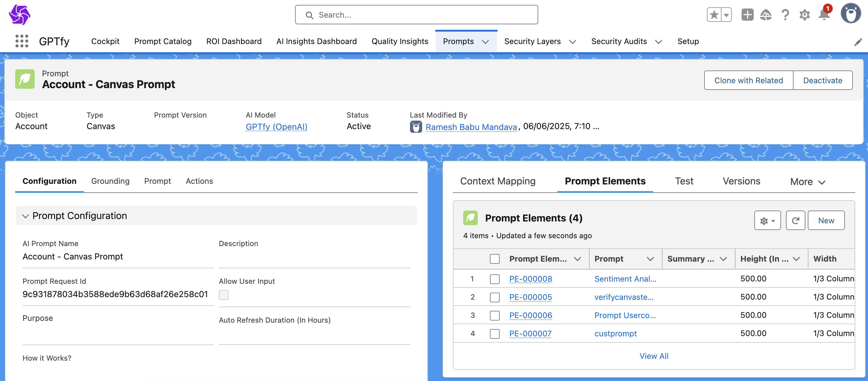This screenshot has width=868, height=381.
Task: Open the Sentiment Anal... prompt link
Action: (625, 279)
